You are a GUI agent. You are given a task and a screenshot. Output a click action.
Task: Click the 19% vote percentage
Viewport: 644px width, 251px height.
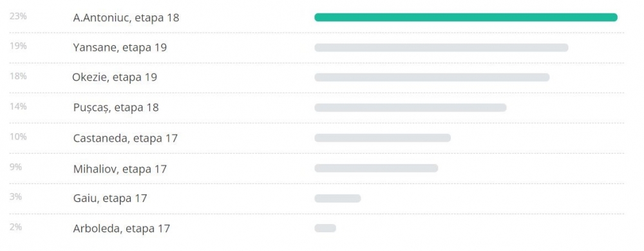pos(18,46)
